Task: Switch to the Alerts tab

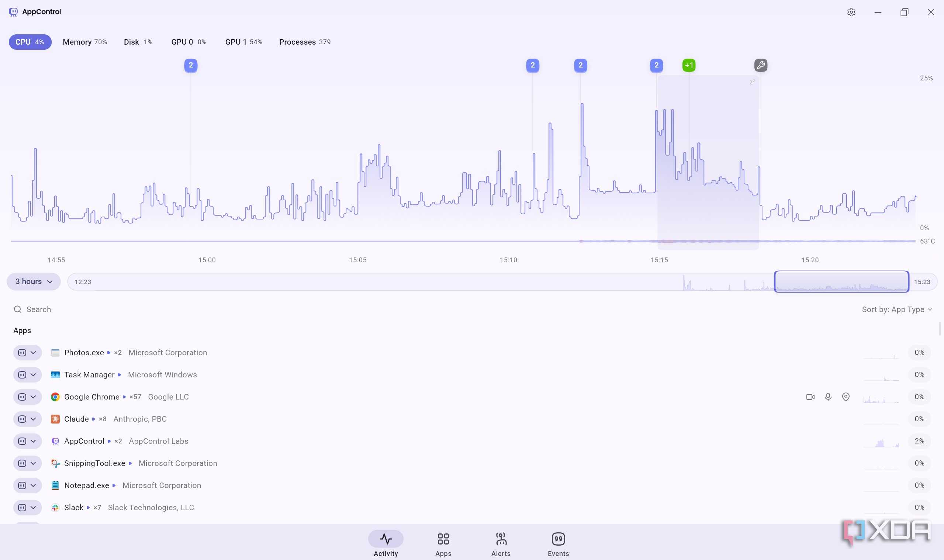Action: [x=501, y=545]
